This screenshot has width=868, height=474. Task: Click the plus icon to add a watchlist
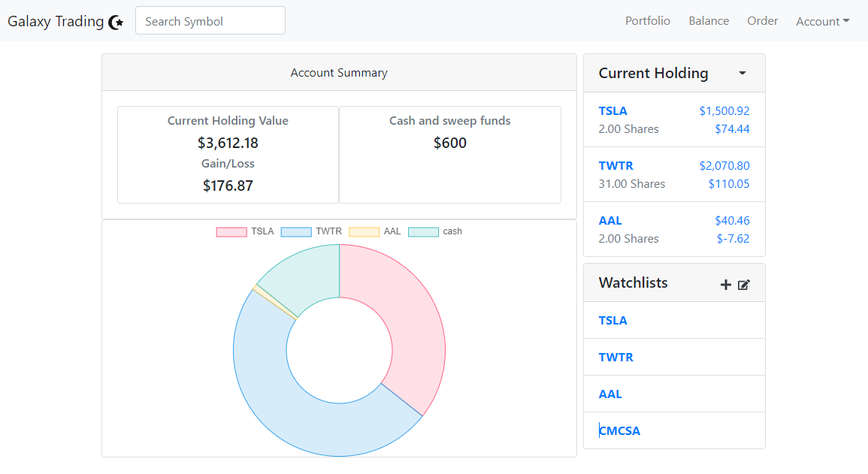coord(725,285)
